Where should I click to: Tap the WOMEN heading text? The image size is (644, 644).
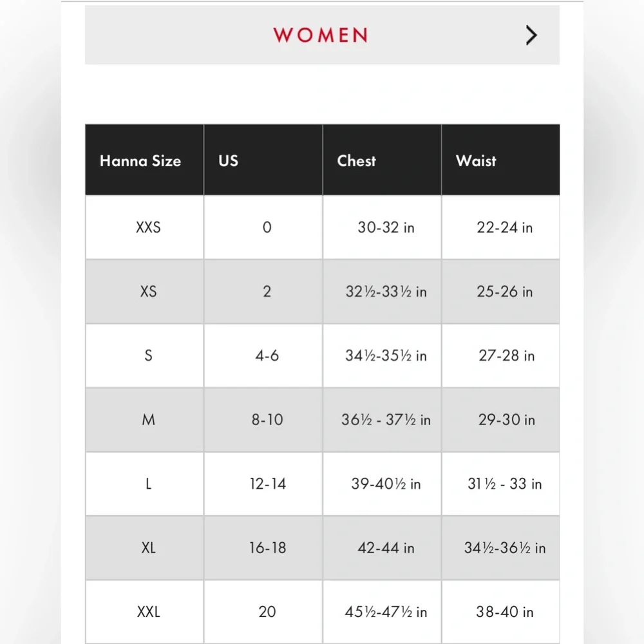[320, 35]
